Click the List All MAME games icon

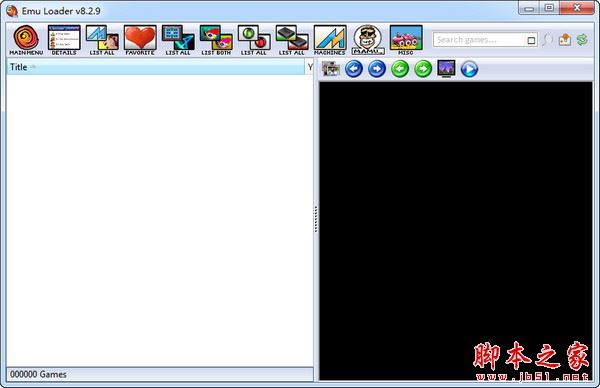(102, 40)
